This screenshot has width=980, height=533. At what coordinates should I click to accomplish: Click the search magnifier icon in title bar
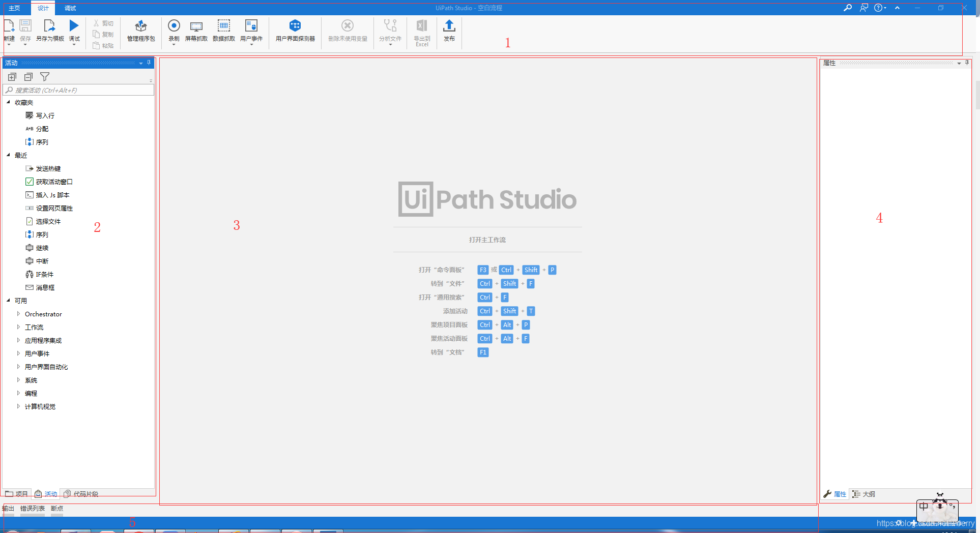(x=848, y=8)
